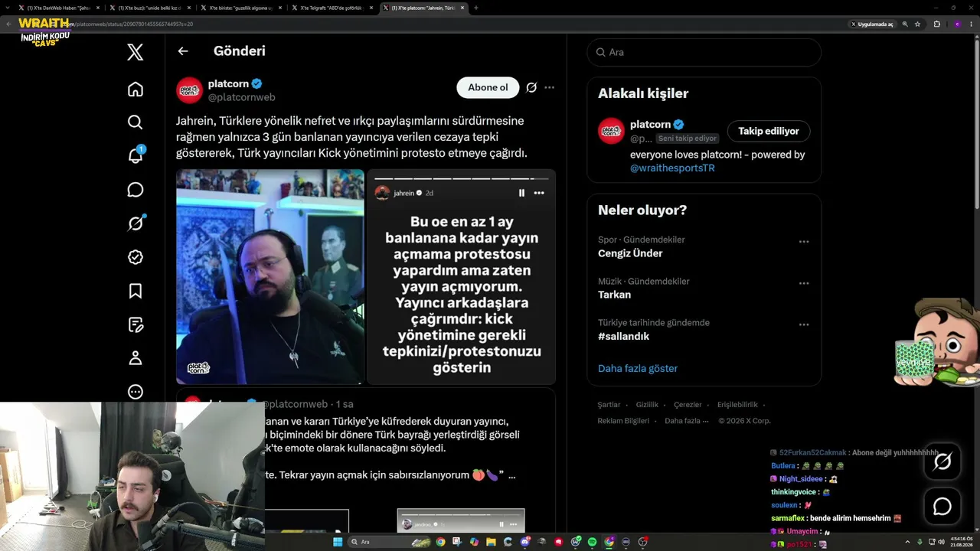Open the Profile icon in sidebar
Screen dimensions: 980x551
[136, 358]
